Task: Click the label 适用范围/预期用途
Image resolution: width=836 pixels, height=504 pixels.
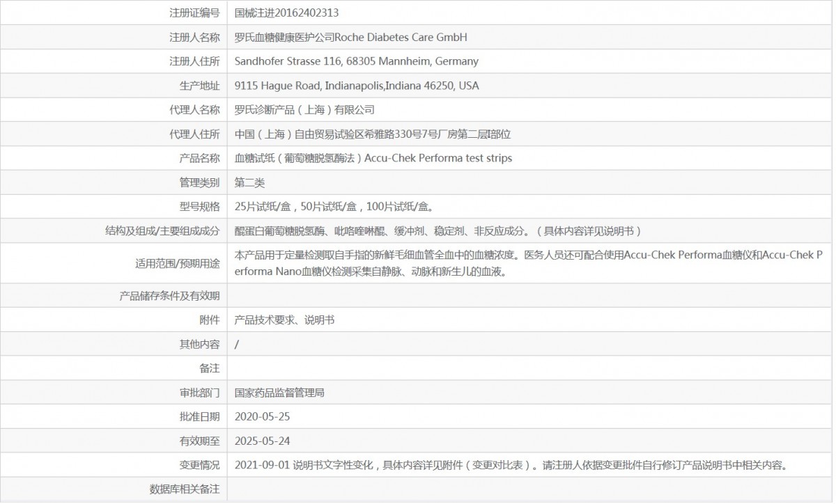Action: 177,263
